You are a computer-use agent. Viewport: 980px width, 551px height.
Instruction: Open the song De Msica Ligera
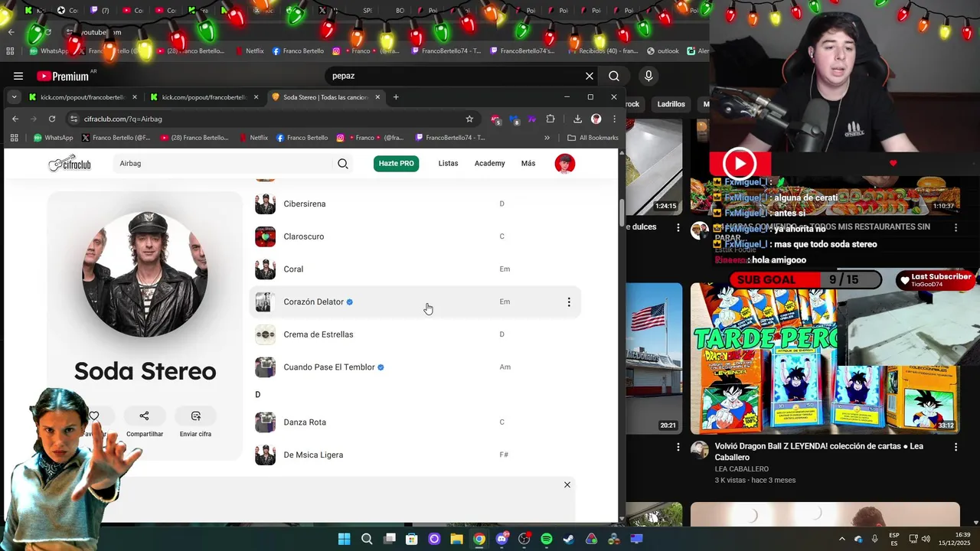click(x=313, y=455)
